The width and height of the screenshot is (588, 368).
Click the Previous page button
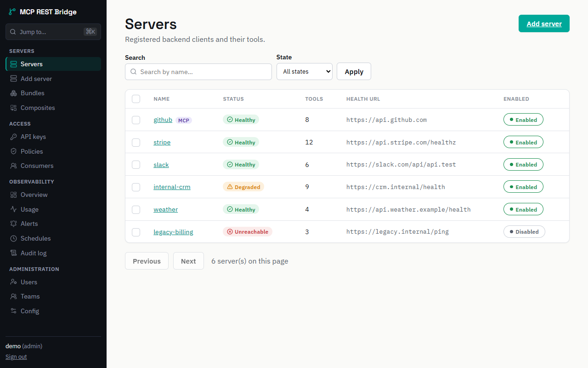pos(147,261)
